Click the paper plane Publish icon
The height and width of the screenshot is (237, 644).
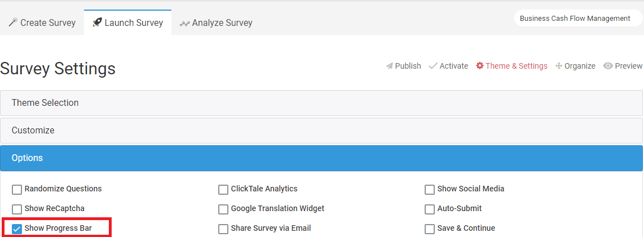click(389, 66)
